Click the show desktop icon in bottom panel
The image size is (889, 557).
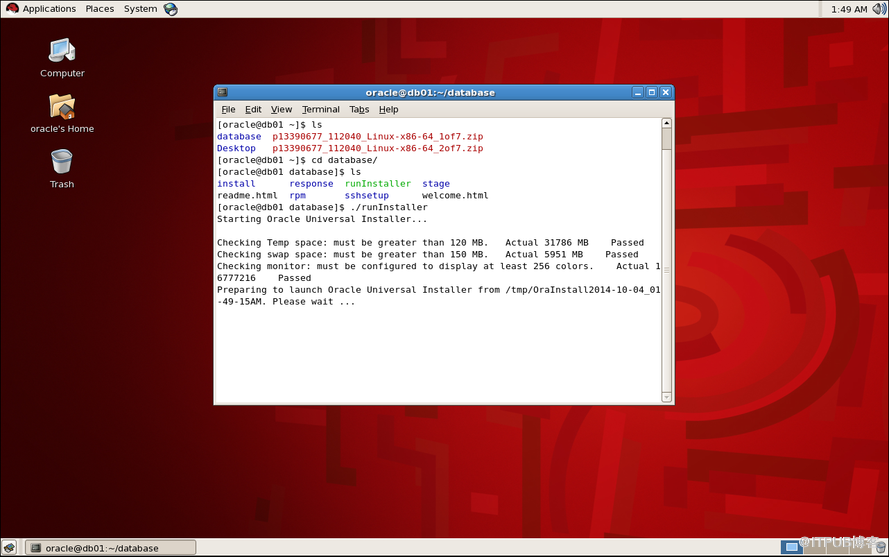pos(10,548)
